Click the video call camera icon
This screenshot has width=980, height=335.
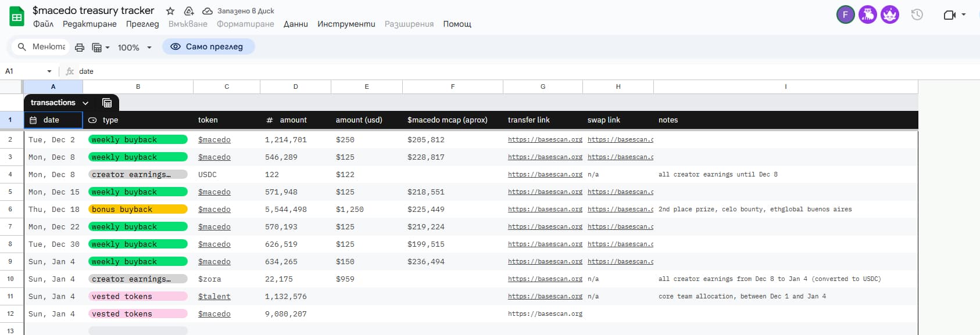click(x=949, y=15)
